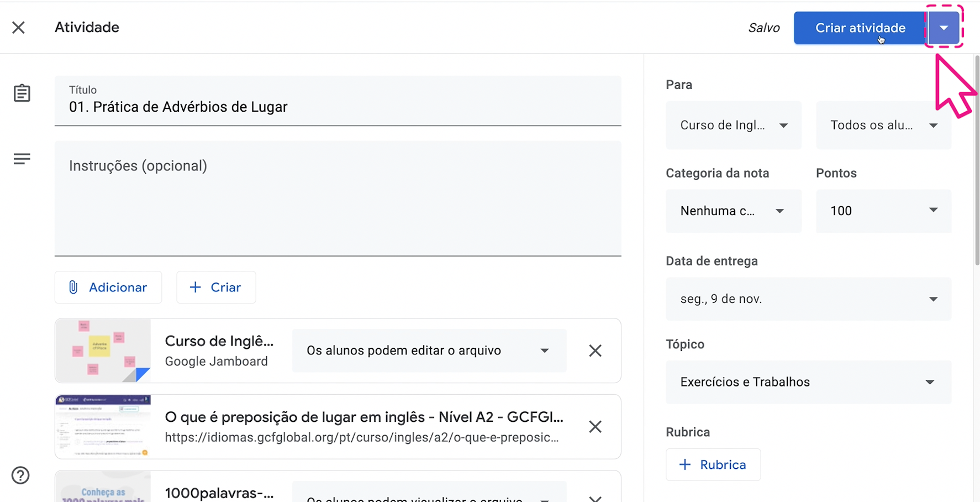Image resolution: width=980 pixels, height=502 pixels.
Task: Open the Google Jamboard attachment thumbnail
Action: point(103,351)
